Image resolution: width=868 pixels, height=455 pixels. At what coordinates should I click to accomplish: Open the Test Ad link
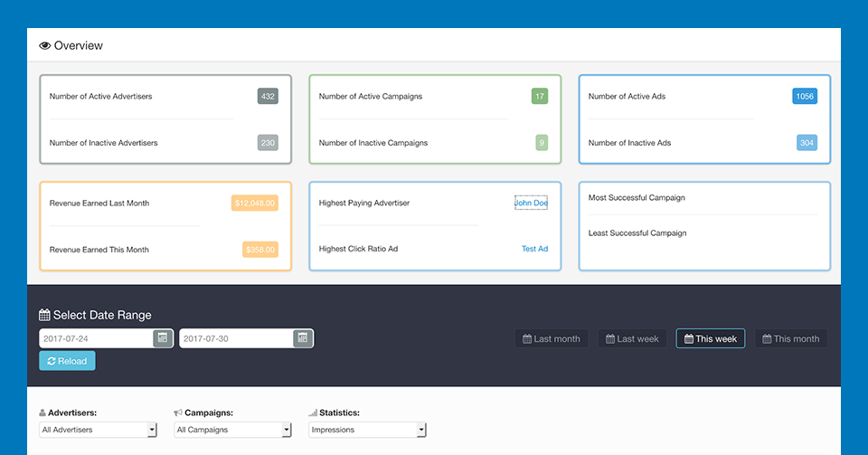pos(534,249)
